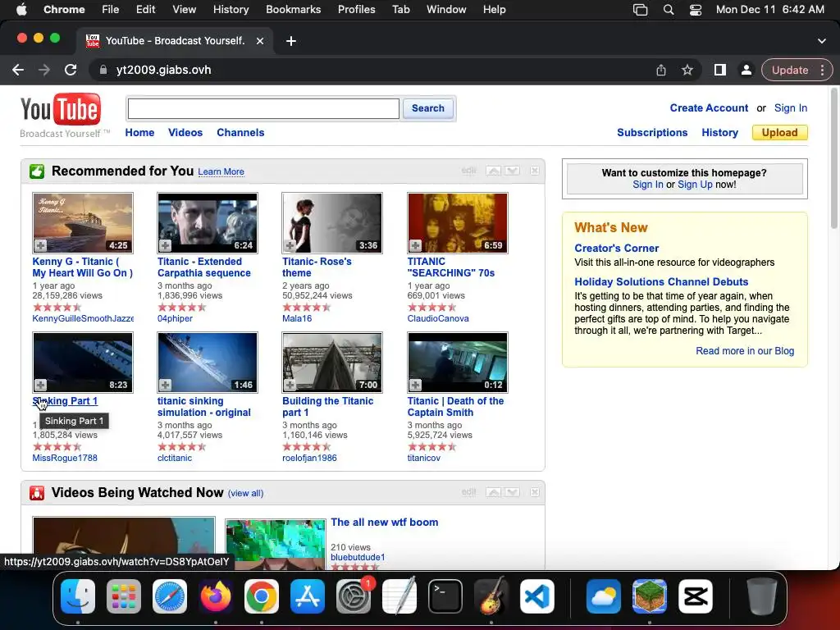
Task: Open Control Center in menu bar
Action: [x=696, y=10]
